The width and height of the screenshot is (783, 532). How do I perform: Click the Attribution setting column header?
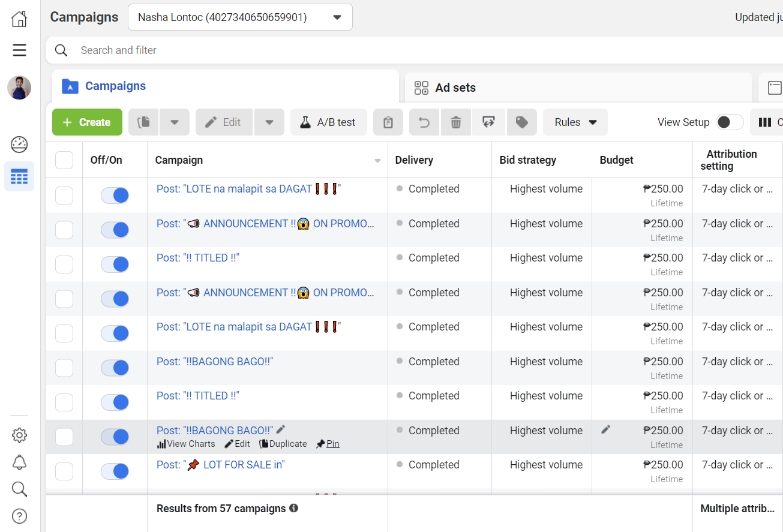pos(731,160)
